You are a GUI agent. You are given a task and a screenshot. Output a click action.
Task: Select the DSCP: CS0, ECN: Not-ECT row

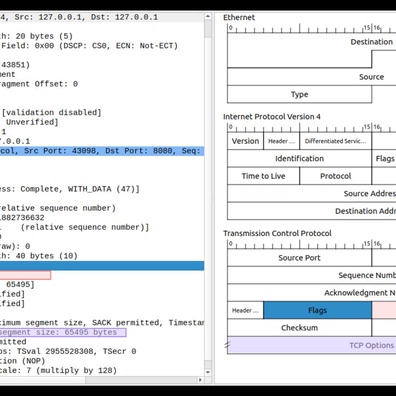point(102,46)
